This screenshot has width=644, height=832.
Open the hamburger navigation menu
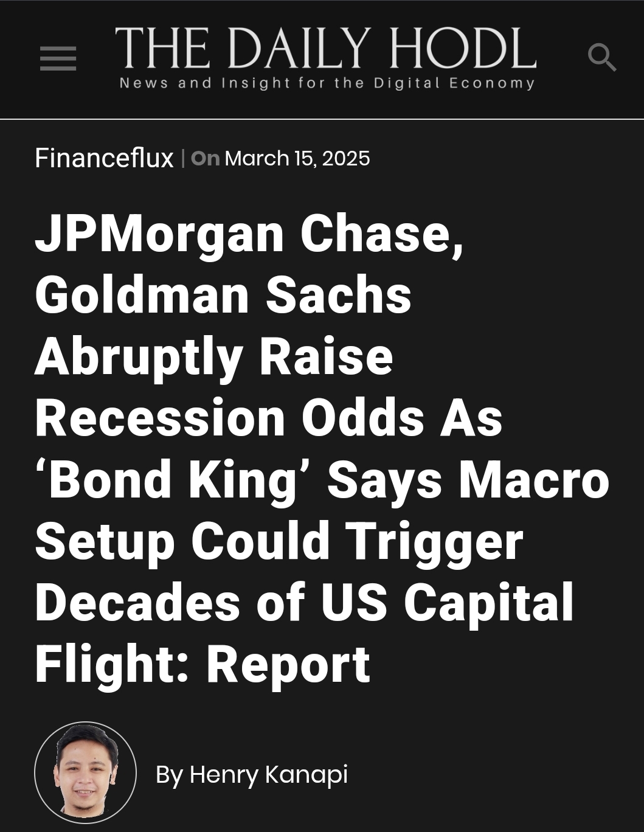tap(58, 59)
